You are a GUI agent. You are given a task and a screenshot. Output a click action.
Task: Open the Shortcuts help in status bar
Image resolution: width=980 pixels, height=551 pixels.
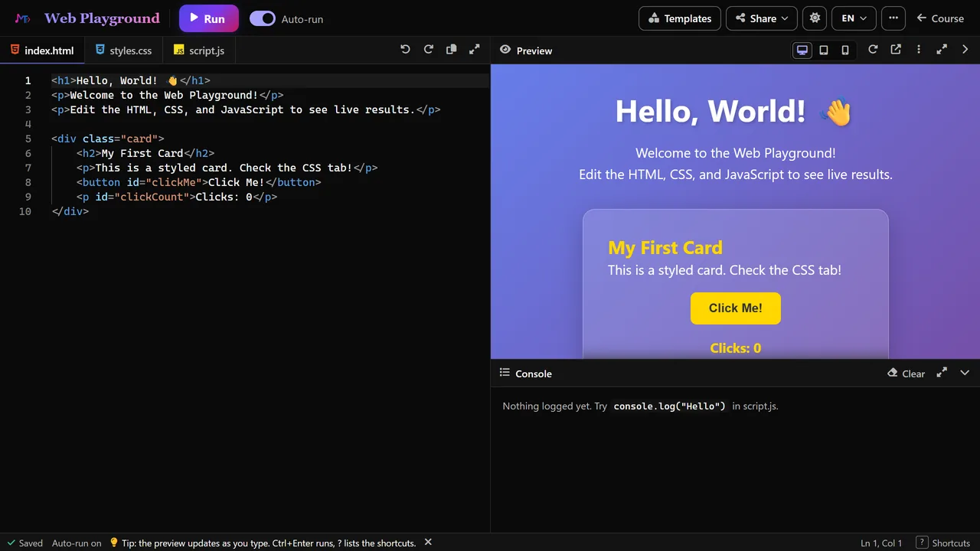click(x=943, y=543)
